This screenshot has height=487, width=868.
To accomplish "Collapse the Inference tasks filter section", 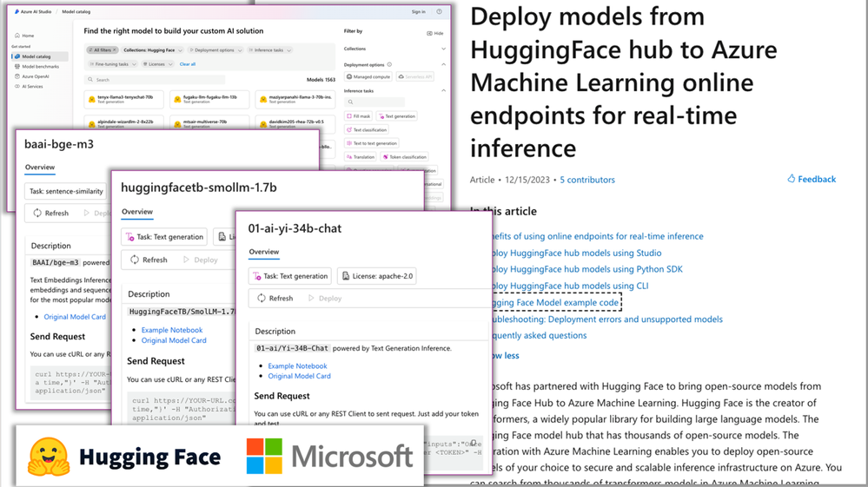I will coord(443,90).
